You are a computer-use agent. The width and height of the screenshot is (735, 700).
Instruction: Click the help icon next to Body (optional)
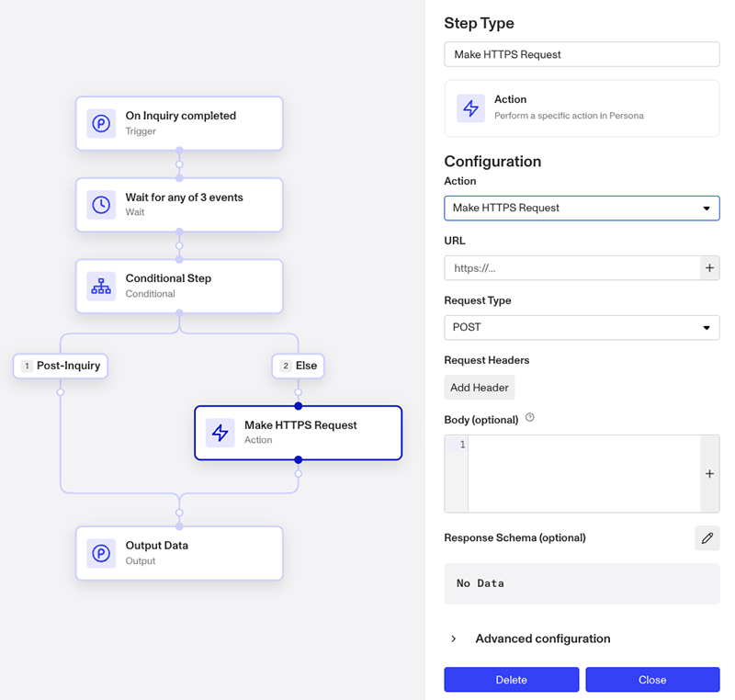530,418
